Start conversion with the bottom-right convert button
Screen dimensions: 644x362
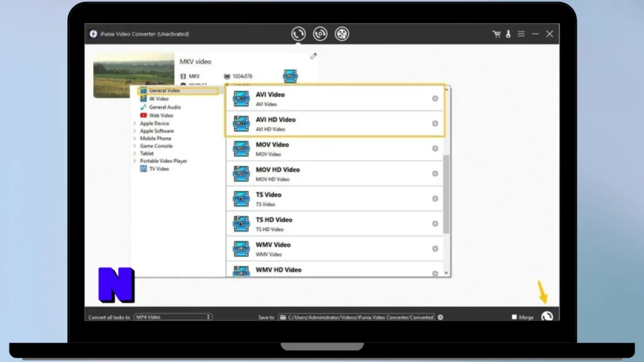coord(547,316)
